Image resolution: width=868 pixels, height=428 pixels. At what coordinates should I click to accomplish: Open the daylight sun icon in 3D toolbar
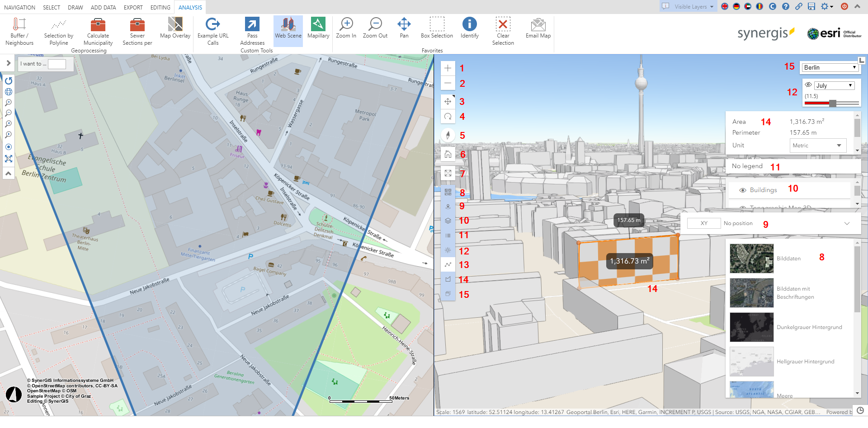click(448, 250)
